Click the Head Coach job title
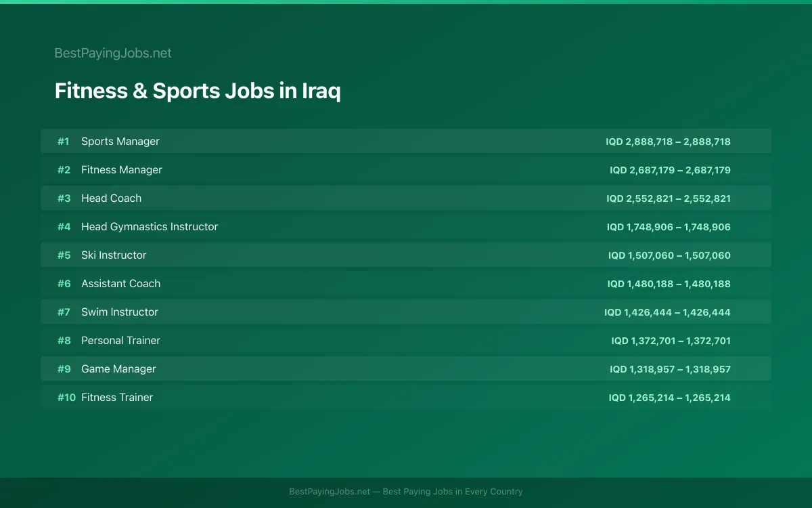Screen dimensions: 812x508 [x=112, y=198]
